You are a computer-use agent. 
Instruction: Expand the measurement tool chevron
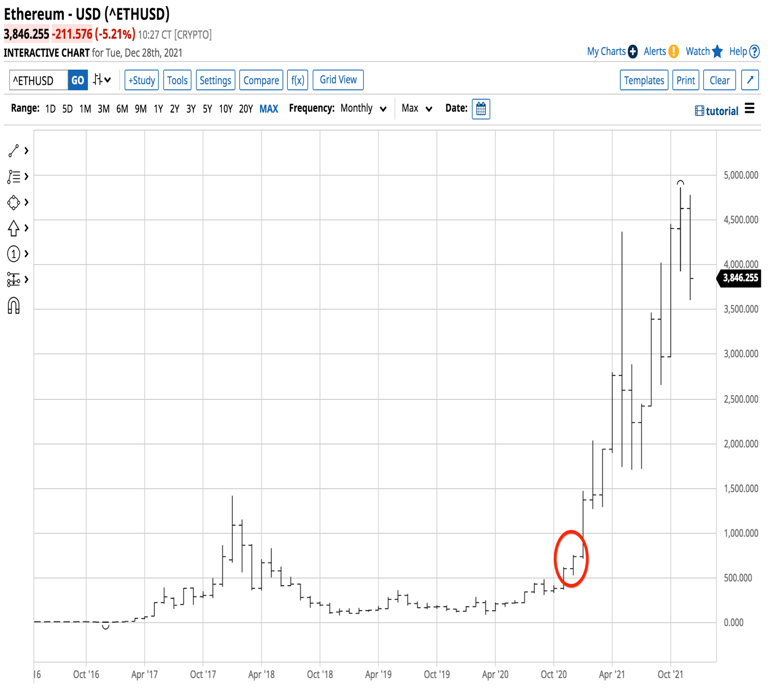[x=26, y=279]
